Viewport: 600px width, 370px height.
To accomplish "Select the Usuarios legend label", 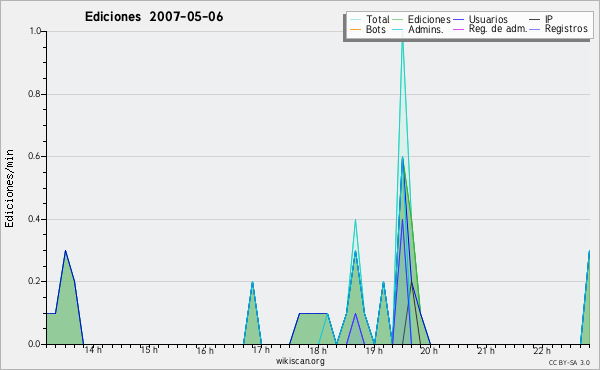I will pos(488,20).
